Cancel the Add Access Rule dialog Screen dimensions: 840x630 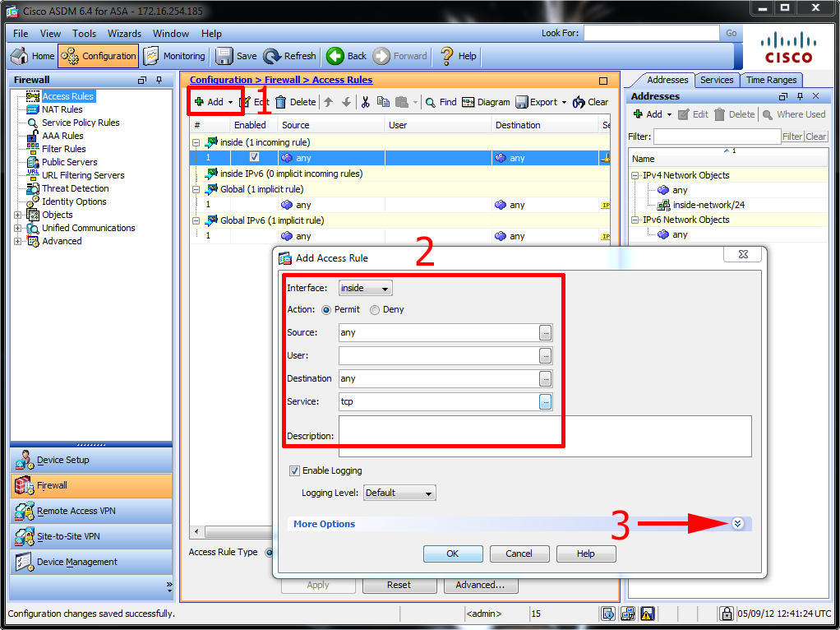[x=519, y=554]
